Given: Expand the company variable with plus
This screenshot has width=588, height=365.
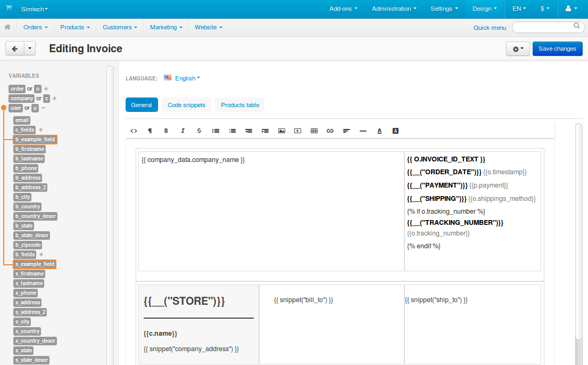Looking at the screenshot, I should pos(55,99).
